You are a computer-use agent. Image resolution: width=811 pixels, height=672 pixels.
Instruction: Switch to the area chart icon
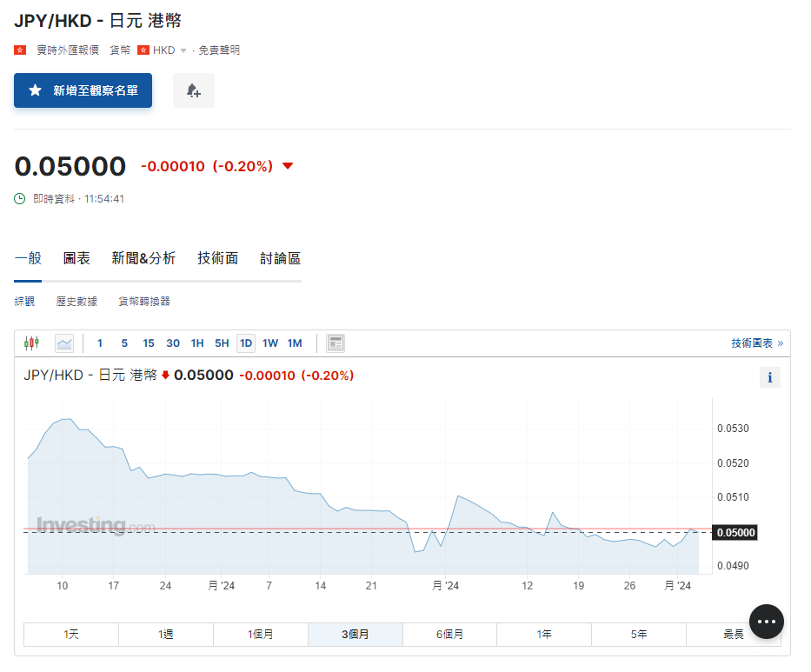coord(64,343)
